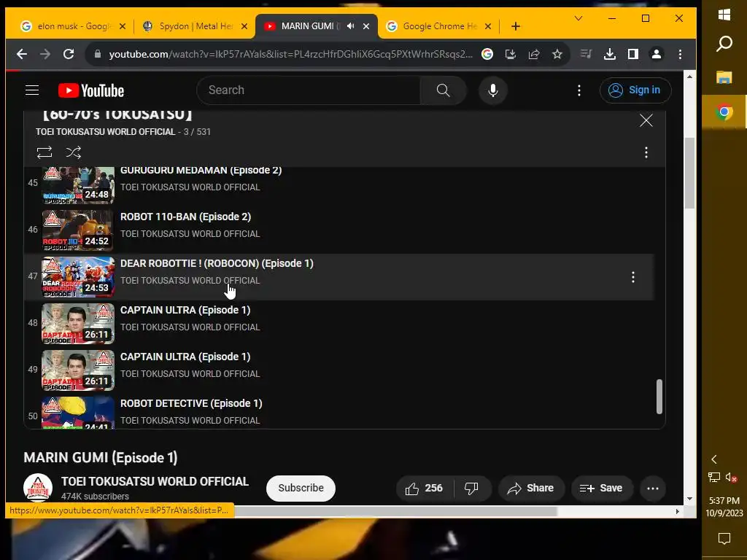The image size is (747, 560).
Task: Search with your voice microphone icon
Action: (493, 90)
